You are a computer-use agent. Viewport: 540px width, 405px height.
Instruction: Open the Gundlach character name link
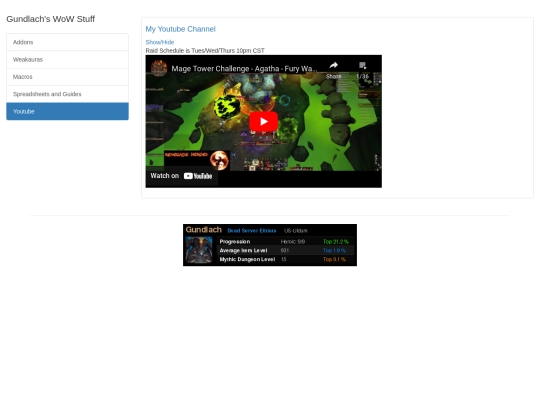(x=204, y=230)
